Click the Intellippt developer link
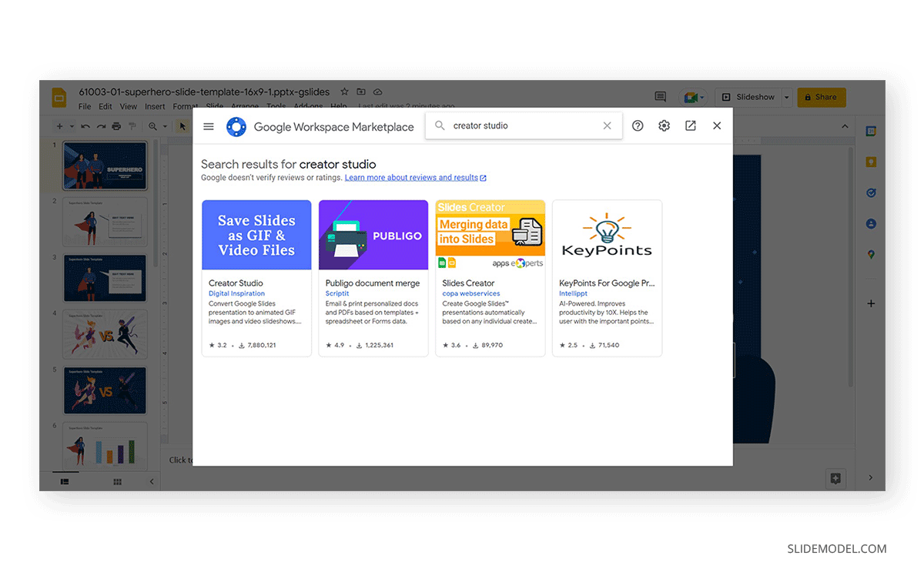This screenshot has height=572, width=924. (574, 293)
